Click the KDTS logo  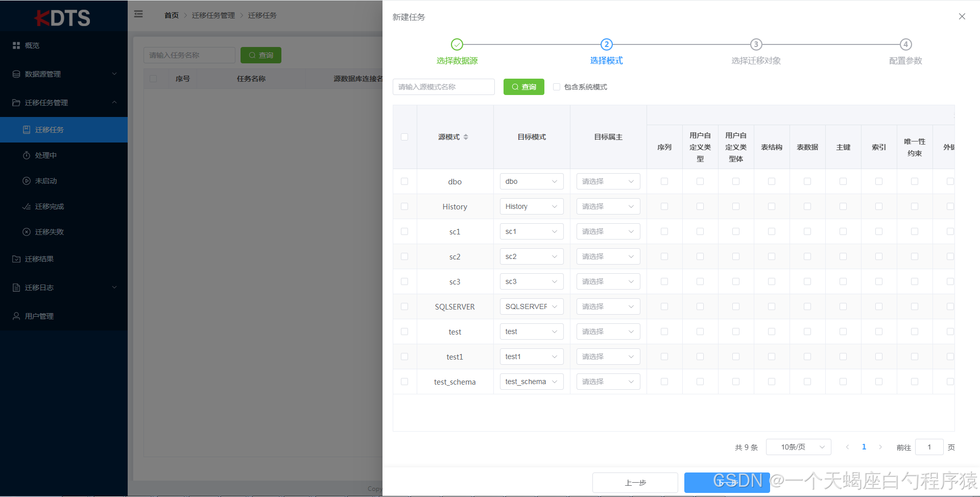pos(63,18)
